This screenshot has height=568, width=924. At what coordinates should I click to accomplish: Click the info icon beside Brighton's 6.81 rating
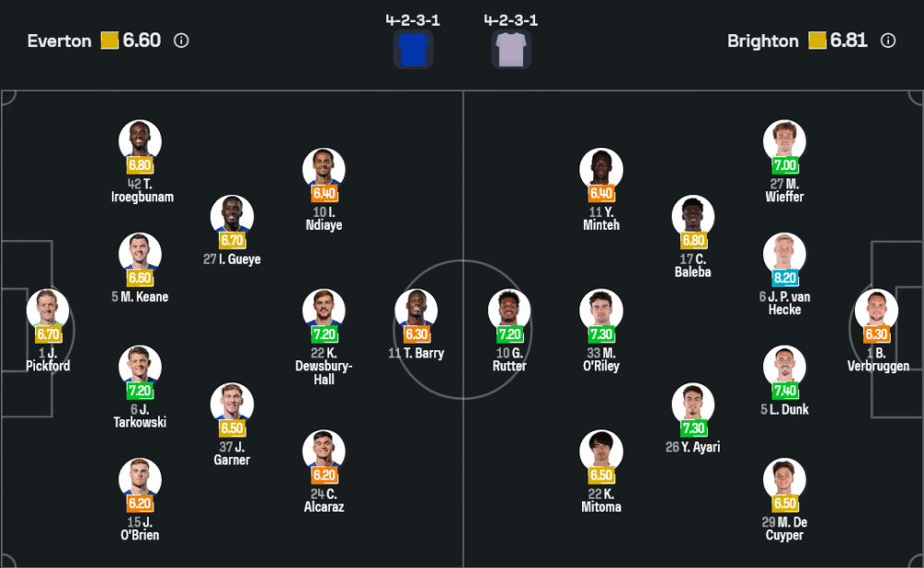click(x=888, y=41)
